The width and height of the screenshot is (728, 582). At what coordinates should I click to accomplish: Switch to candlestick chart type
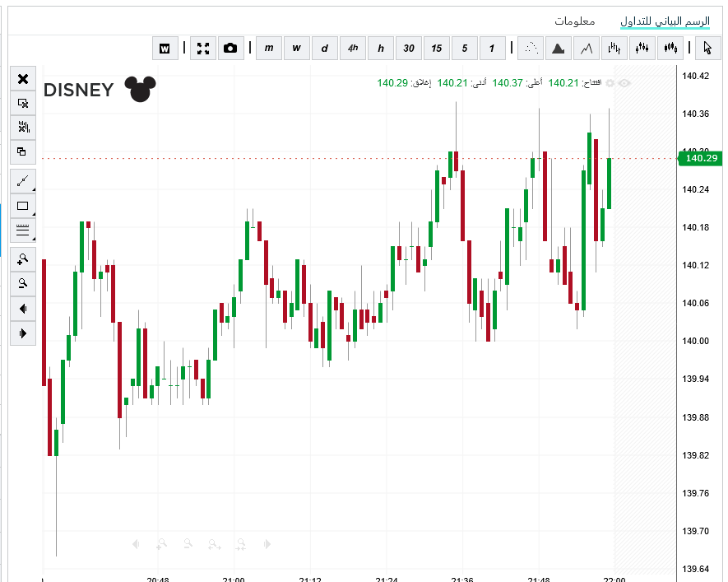point(642,49)
